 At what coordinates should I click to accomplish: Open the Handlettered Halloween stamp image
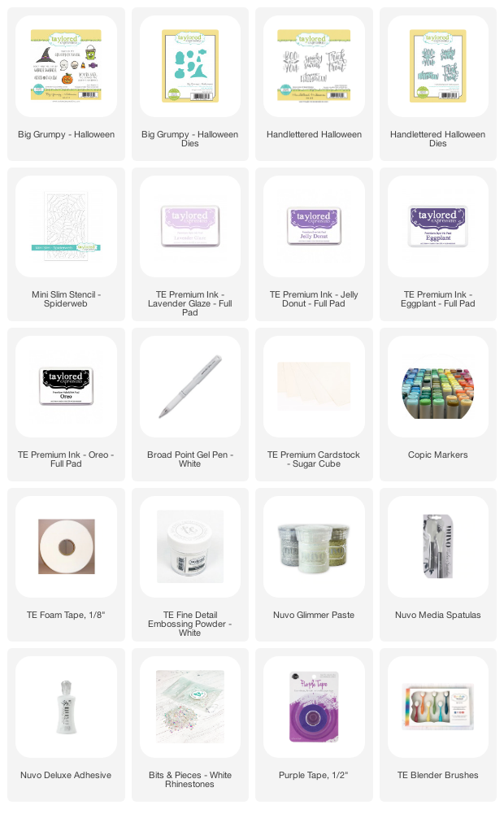314,66
